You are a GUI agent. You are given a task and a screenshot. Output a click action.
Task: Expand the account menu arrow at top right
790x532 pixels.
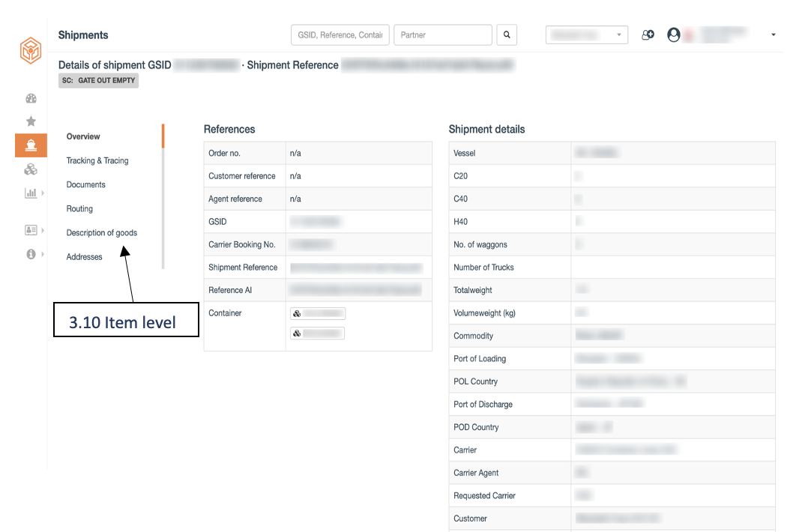pos(774,34)
